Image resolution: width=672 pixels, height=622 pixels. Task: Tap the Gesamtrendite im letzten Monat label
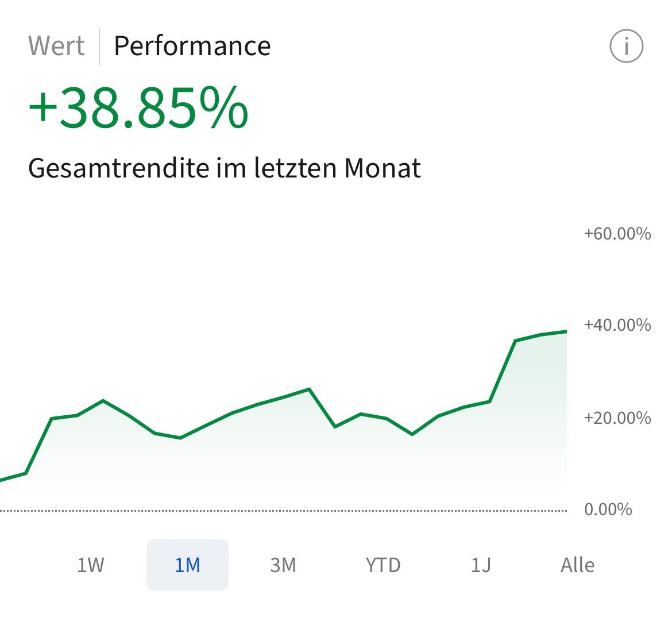[x=224, y=168]
